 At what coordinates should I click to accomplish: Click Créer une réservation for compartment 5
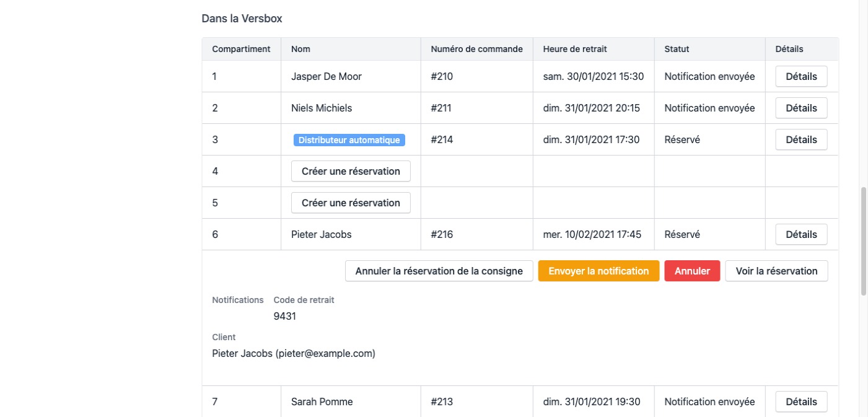click(351, 203)
